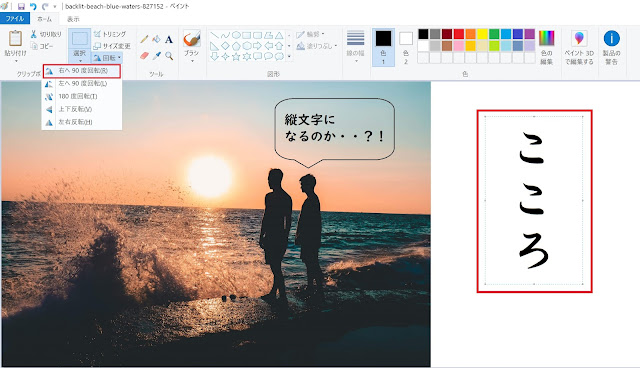640x368 pixels.
Task: Click the トリミング crop button
Action: (110, 34)
